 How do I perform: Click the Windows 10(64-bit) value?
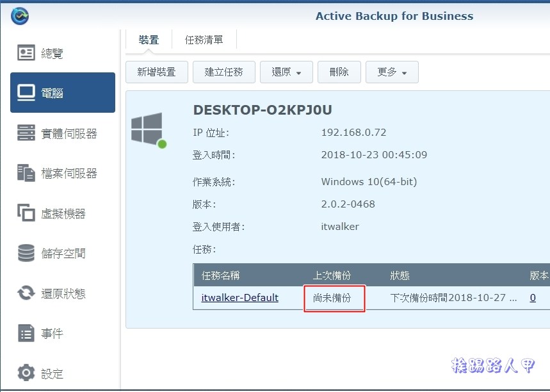(x=369, y=182)
